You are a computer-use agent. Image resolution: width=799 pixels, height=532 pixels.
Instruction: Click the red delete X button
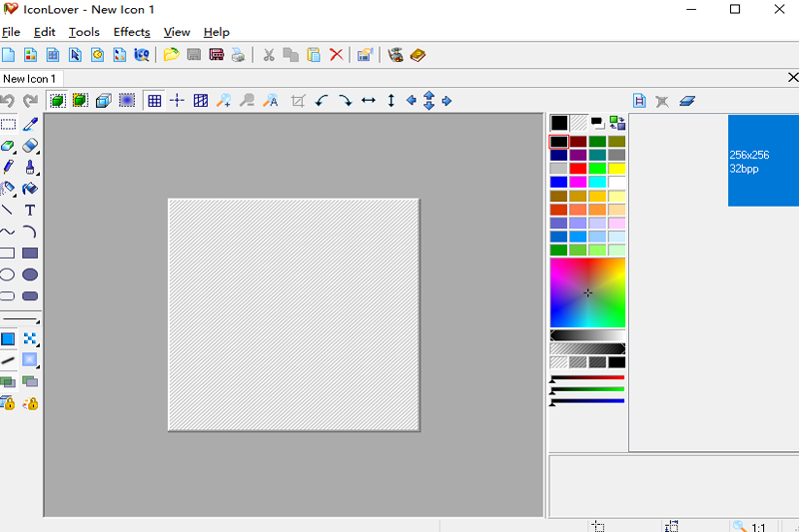click(337, 55)
